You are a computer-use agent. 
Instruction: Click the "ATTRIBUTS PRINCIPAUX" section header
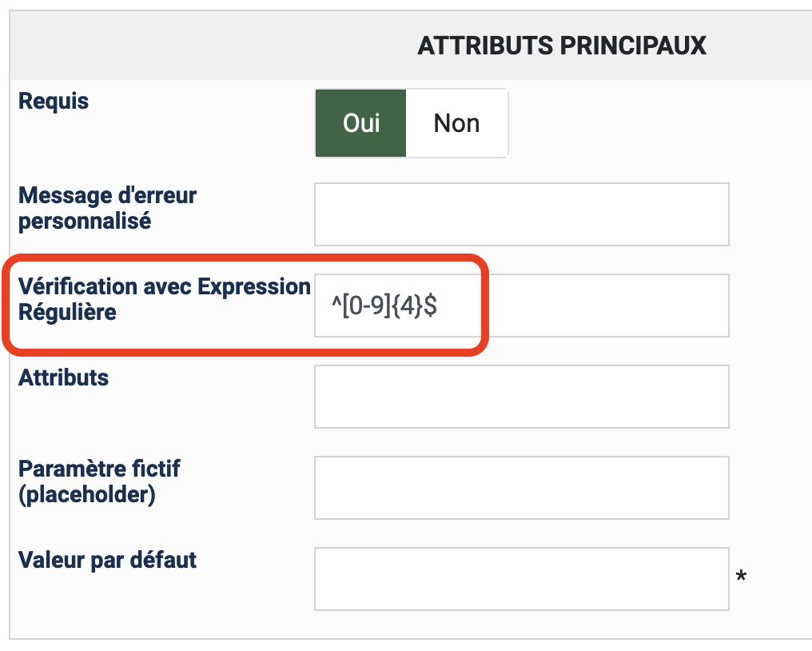tap(562, 46)
